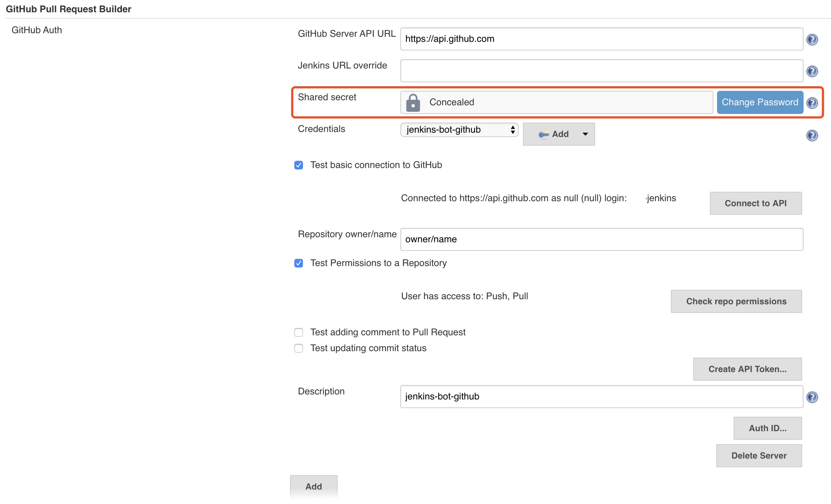831x504 pixels.
Task: Focus the Jenkins URL override field
Action: pos(602,71)
